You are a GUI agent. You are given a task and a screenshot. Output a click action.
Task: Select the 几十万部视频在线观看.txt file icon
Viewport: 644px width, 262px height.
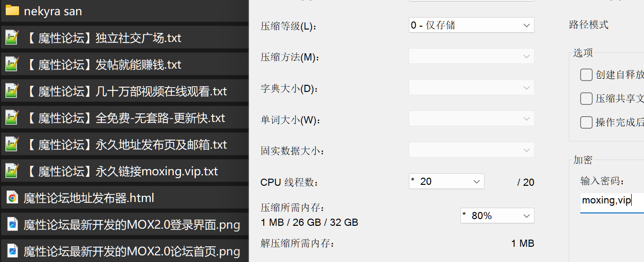12,91
